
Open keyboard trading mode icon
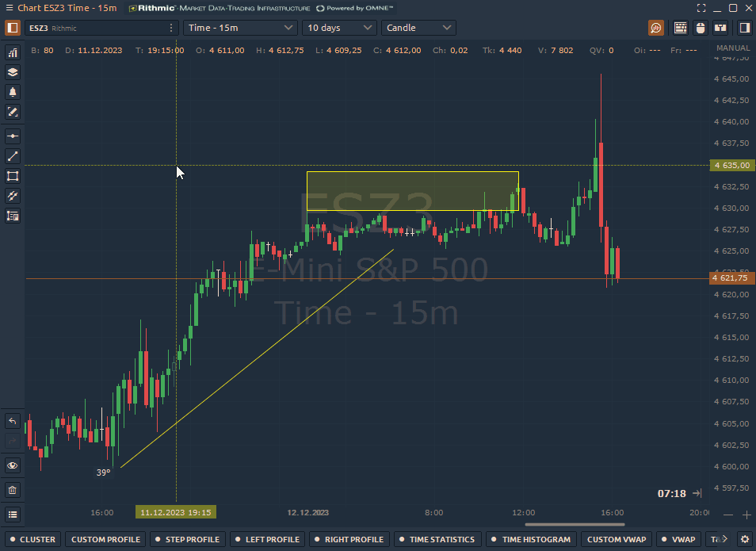(680, 28)
